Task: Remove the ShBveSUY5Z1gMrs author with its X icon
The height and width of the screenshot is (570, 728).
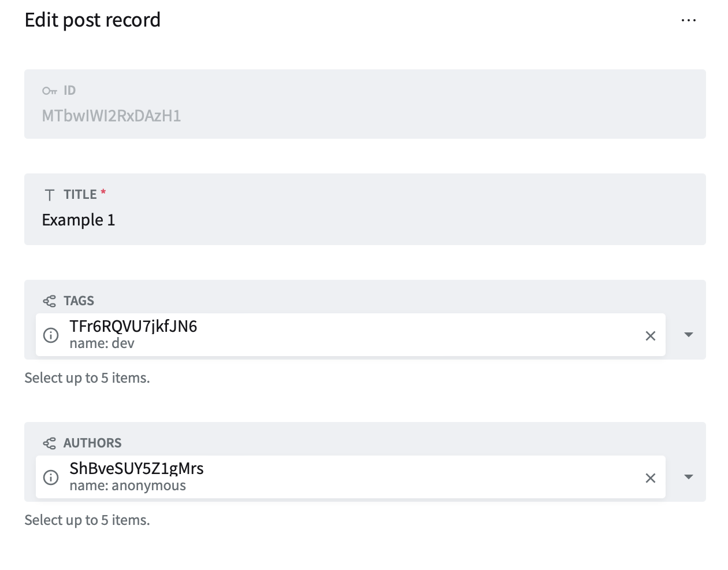Action: pos(651,478)
